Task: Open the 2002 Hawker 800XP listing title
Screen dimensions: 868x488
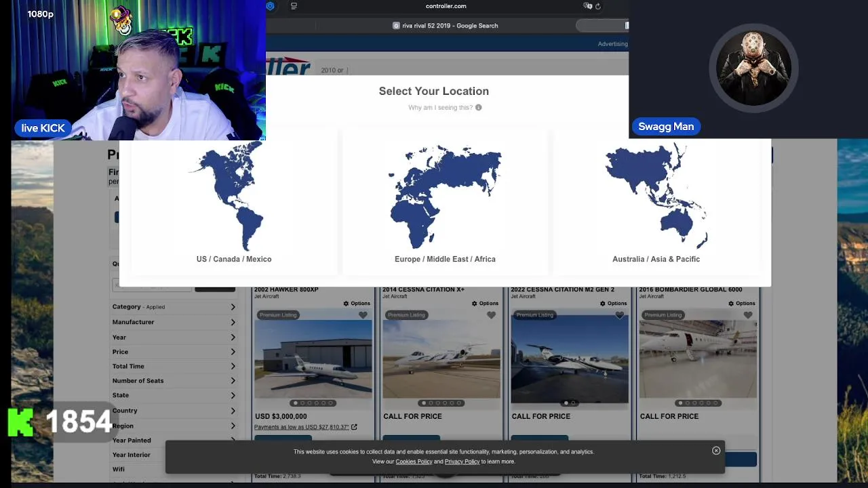Action: tap(286, 289)
